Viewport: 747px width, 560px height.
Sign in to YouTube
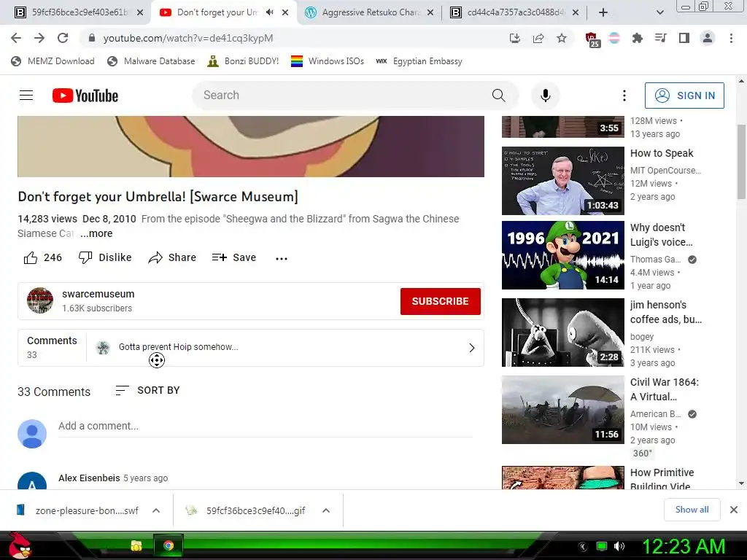click(684, 96)
